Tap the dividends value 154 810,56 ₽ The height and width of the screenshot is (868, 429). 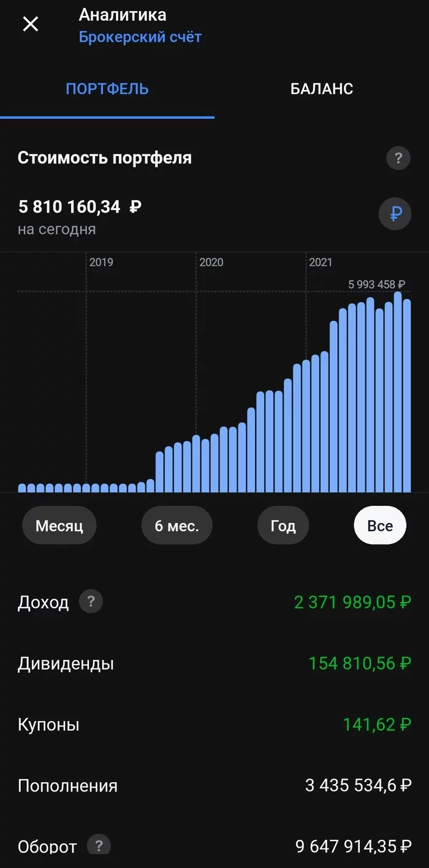[360, 663]
